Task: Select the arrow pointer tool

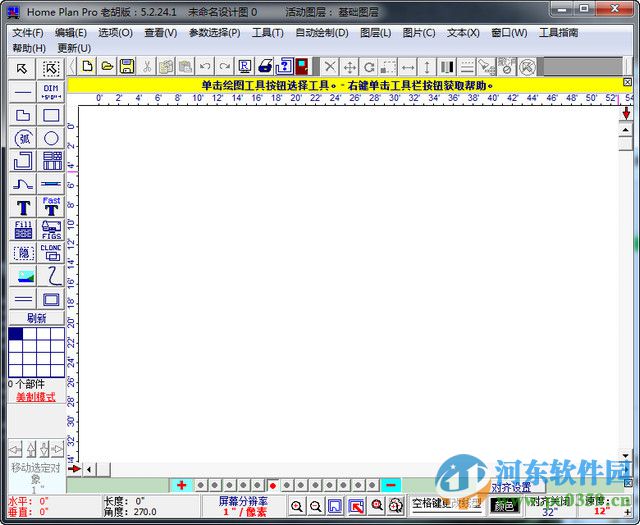Action: tap(23, 69)
